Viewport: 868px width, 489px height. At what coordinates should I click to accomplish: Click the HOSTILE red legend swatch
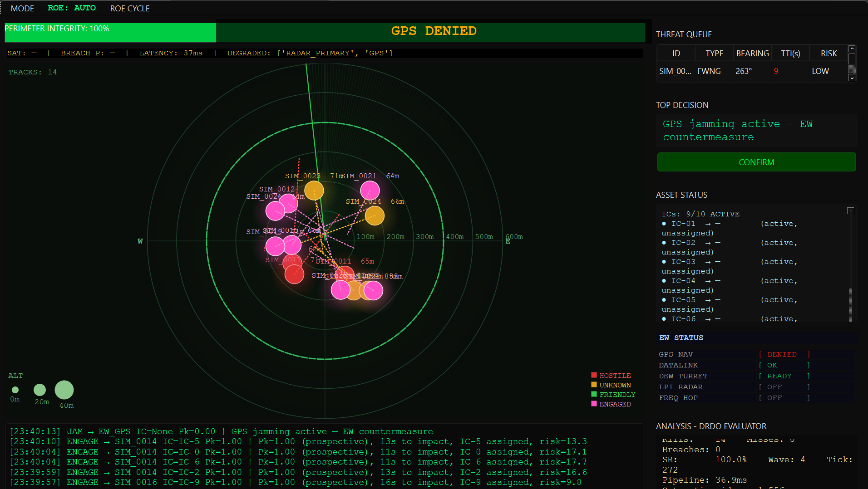[x=594, y=375]
